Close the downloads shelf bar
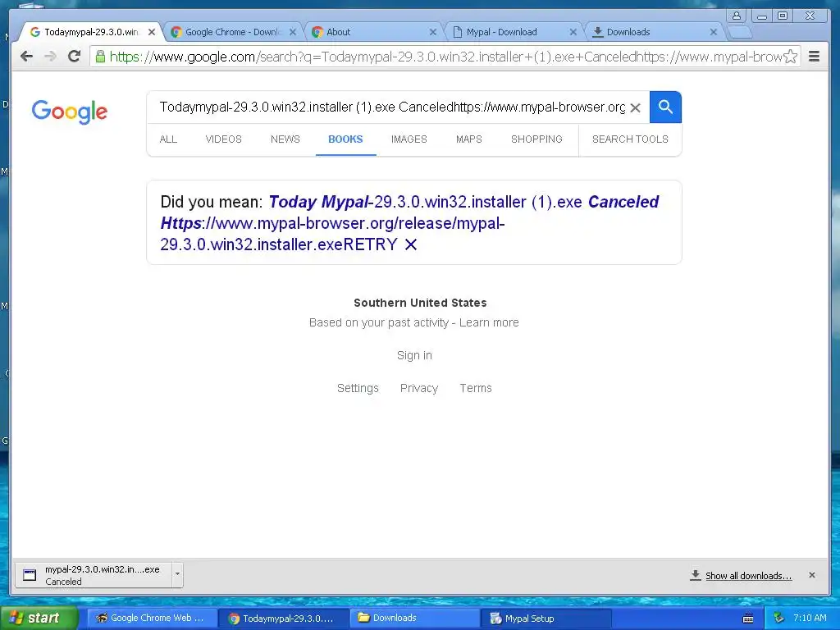 point(812,575)
